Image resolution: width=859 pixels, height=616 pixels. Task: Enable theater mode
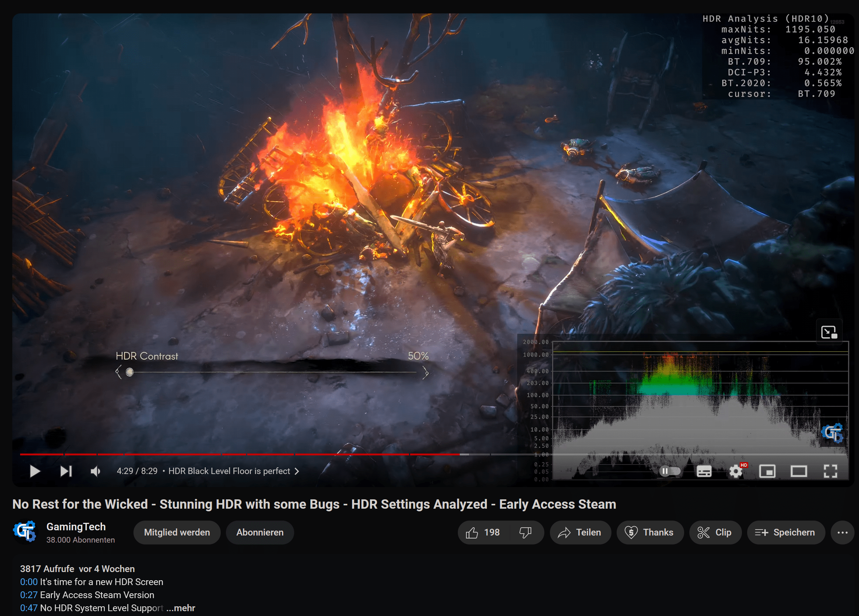[799, 471]
